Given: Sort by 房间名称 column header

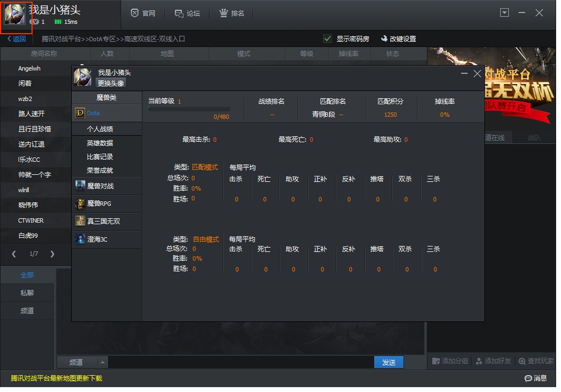Looking at the screenshot, I should [x=44, y=54].
